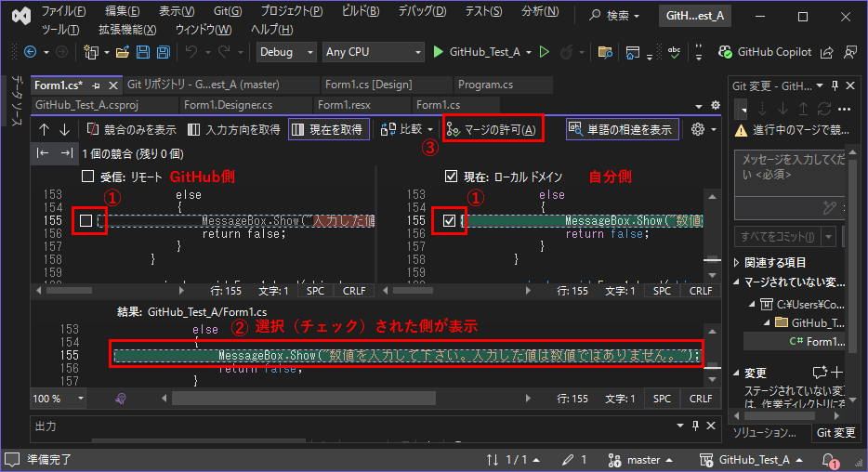
Task: Click the pending changes pencil icon in status bar
Action: point(568,460)
